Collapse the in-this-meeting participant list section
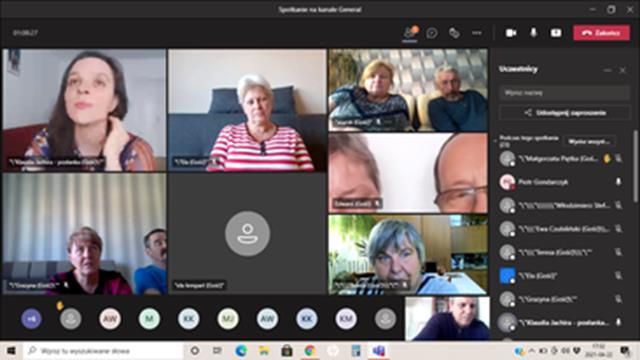Screen dimensions: 640x360 (x=496, y=141)
